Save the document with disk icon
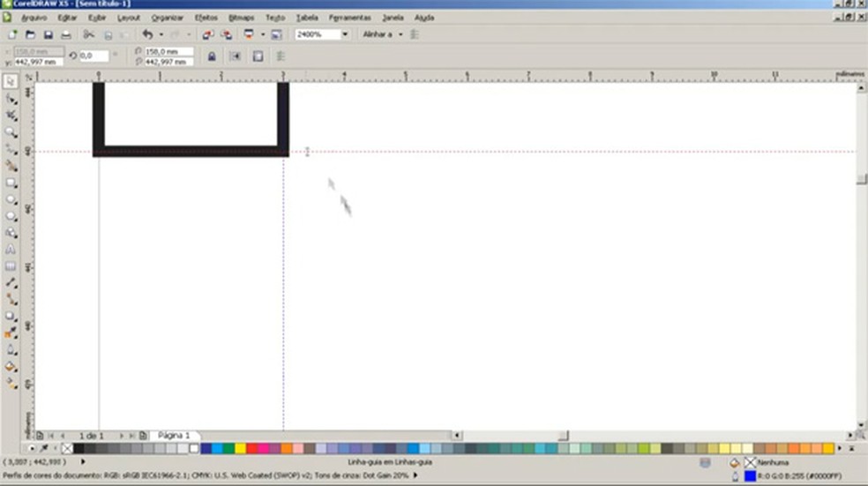868x486 pixels. click(49, 35)
